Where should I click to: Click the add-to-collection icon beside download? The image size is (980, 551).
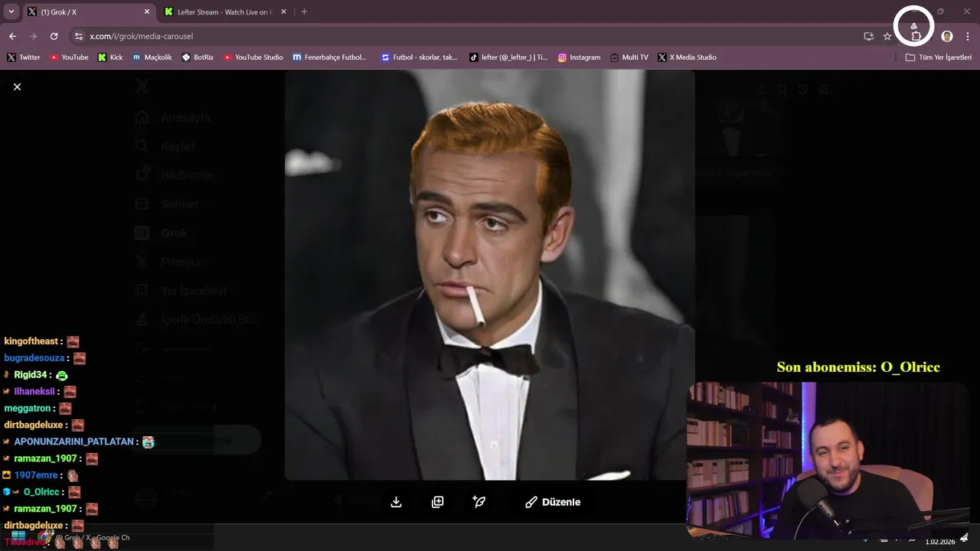pos(437,502)
